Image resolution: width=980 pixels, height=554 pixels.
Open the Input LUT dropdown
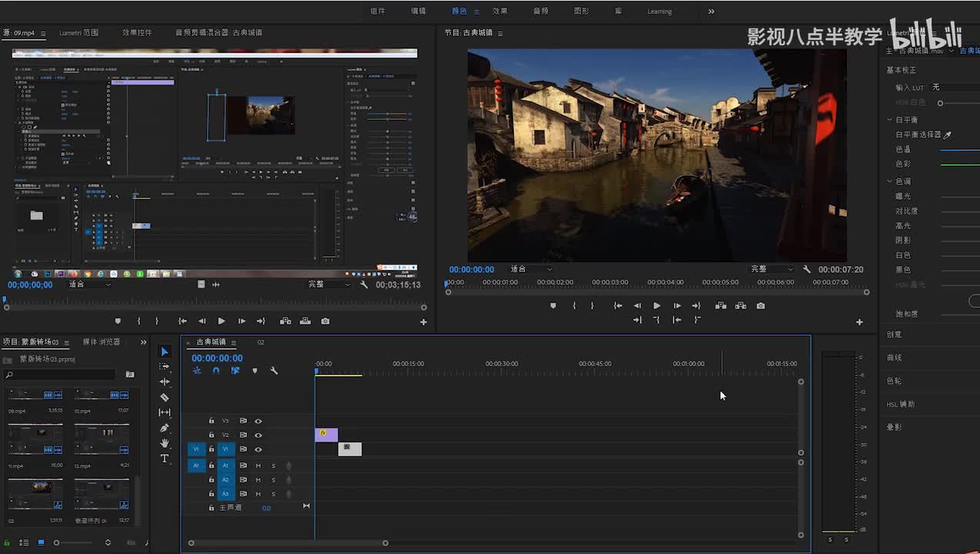pyautogui.click(x=954, y=88)
